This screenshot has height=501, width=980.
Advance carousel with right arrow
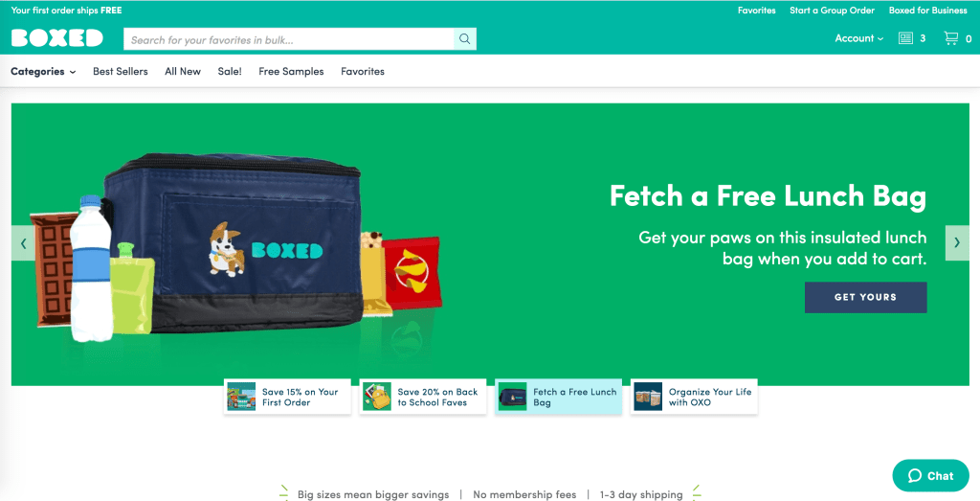click(957, 243)
